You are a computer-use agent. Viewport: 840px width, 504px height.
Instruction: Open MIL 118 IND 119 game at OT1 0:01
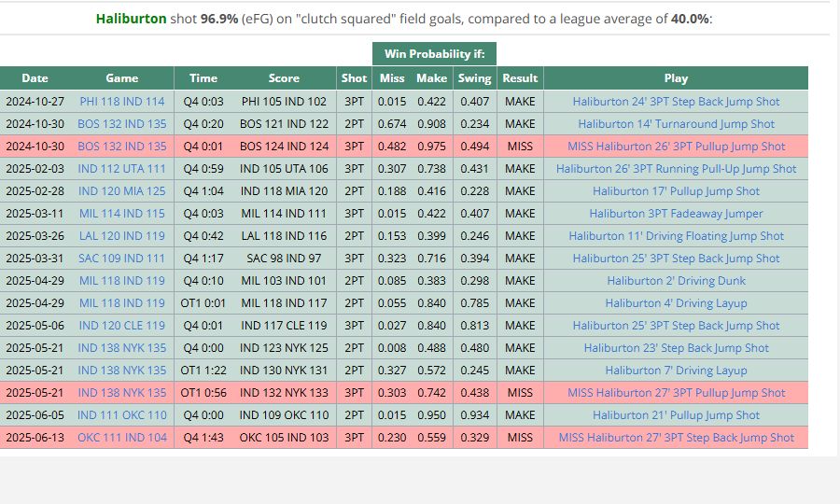(122, 303)
